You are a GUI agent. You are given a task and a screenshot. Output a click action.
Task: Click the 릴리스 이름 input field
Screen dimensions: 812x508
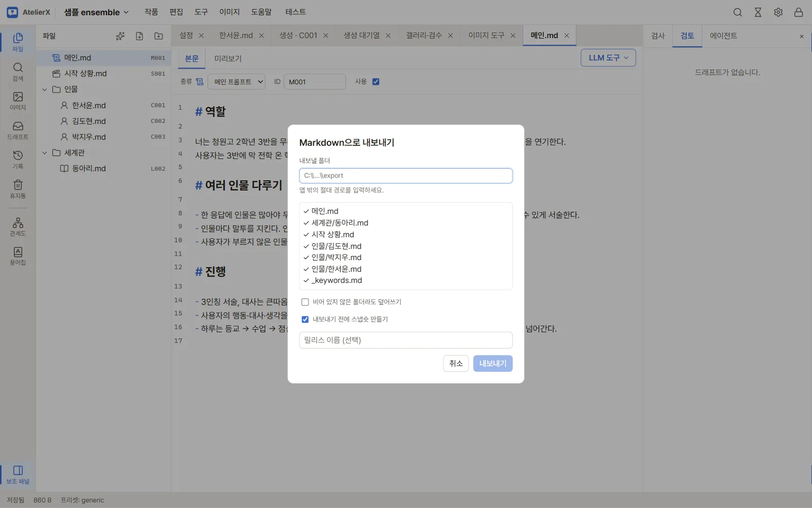[x=406, y=340]
